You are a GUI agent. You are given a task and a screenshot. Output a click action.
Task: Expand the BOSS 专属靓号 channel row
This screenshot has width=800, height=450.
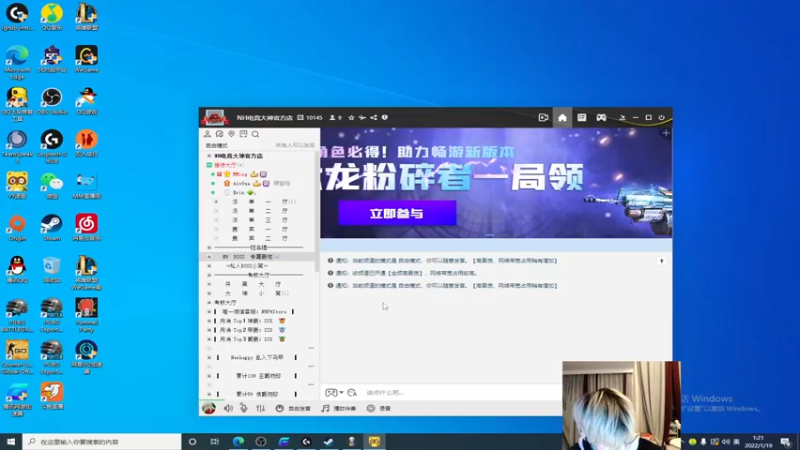209,257
